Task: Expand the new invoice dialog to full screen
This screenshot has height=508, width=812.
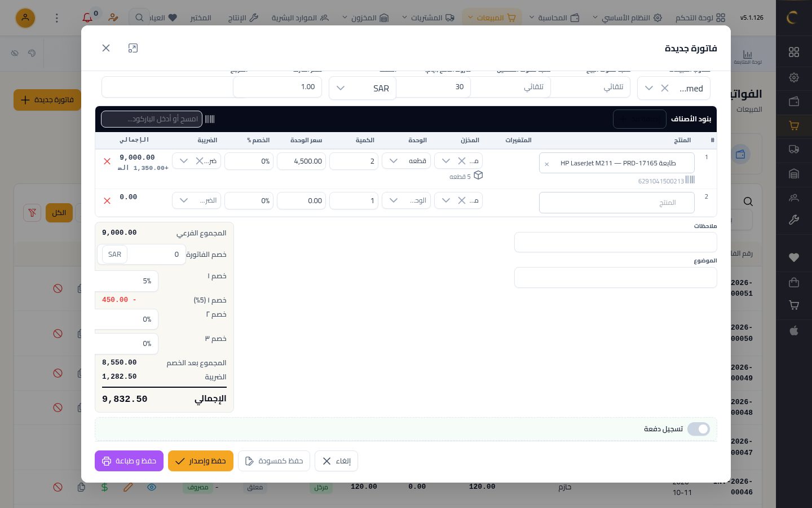Action: click(x=133, y=48)
